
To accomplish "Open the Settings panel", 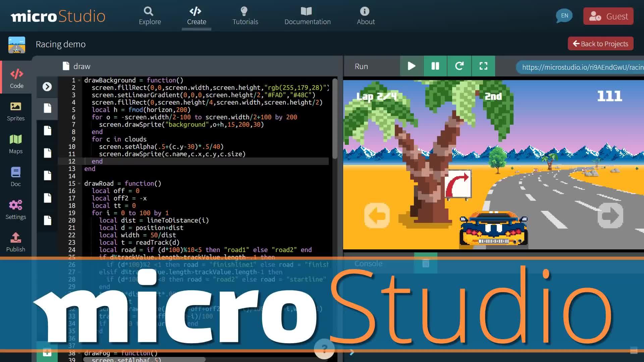I will (x=15, y=209).
